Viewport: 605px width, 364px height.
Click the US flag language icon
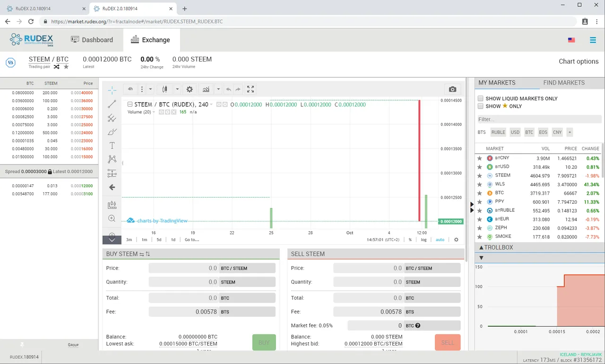(571, 40)
